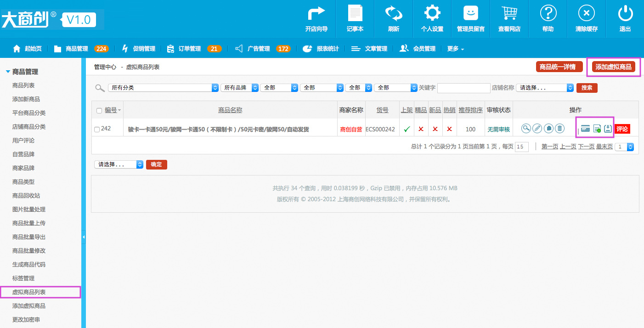Click the pencil edit icon in row 242

[537, 129]
